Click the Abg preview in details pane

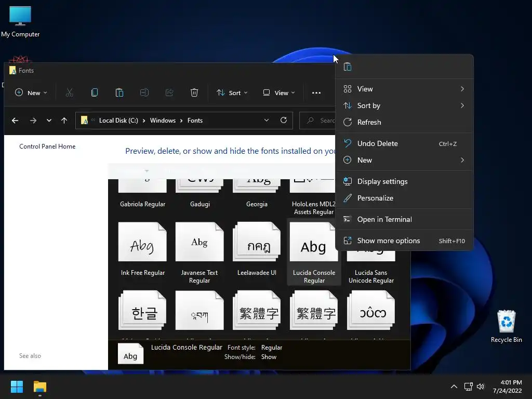[130, 353]
